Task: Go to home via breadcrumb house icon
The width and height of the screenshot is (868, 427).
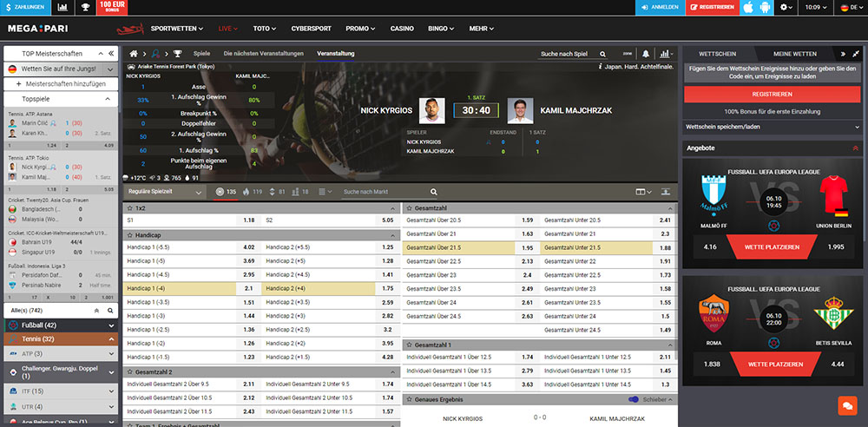Action: click(x=134, y=54)
